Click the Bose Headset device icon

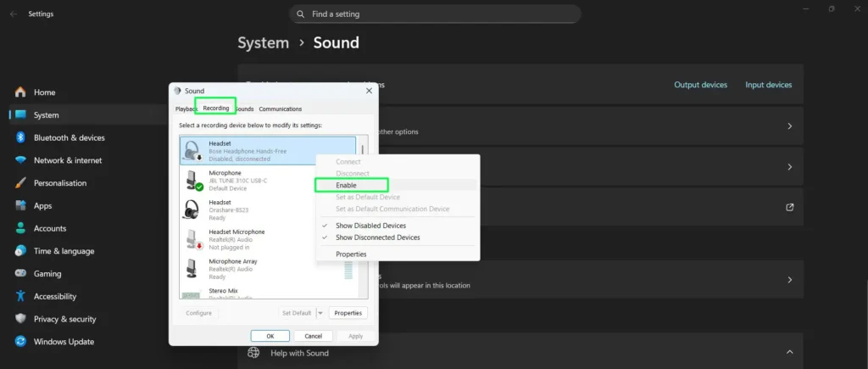192,151
